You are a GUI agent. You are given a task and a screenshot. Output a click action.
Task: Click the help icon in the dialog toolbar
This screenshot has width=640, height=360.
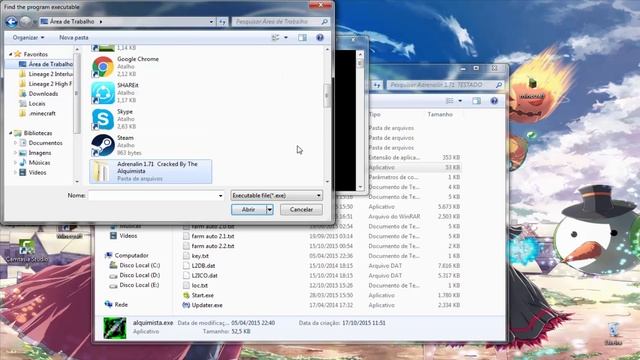[320, 38]
